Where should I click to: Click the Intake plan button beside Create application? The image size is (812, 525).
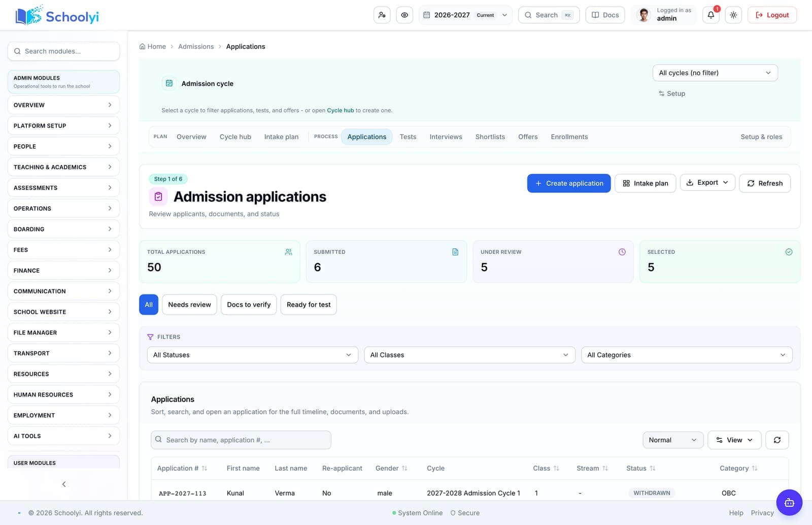(x=646, y=183)
